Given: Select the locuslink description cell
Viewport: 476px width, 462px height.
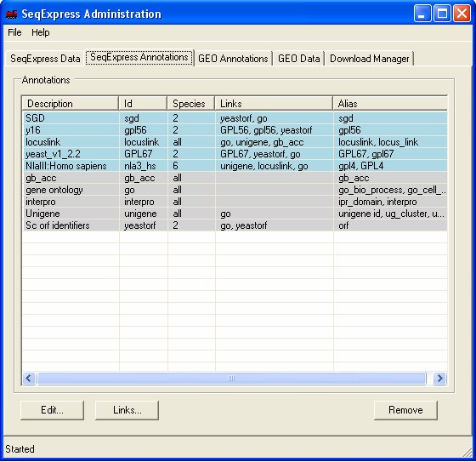Looking at the screenshot, I should [x=71, y=142].
